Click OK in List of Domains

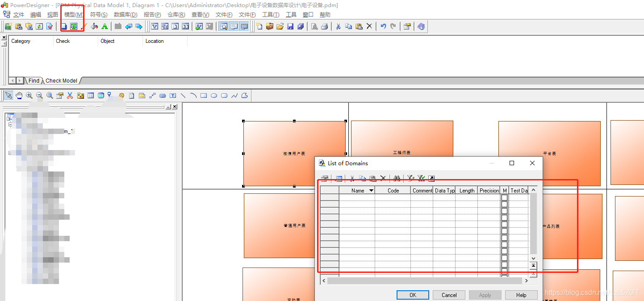[413, 295]
